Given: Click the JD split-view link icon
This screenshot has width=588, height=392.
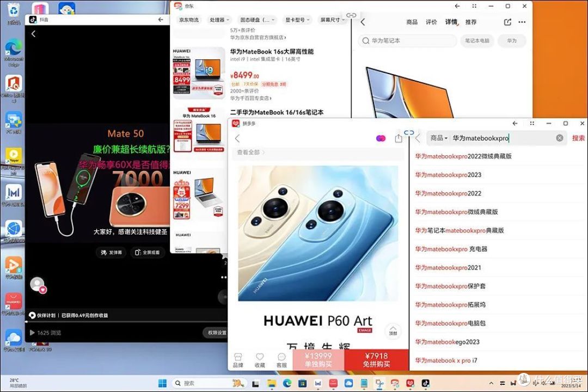Looking at the screenshot, I should tap(351, 15).
